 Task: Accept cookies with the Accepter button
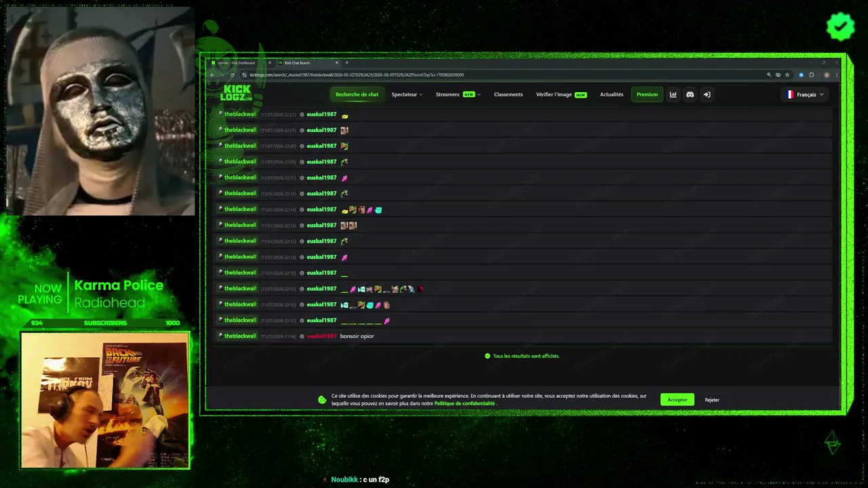point(677,400)
